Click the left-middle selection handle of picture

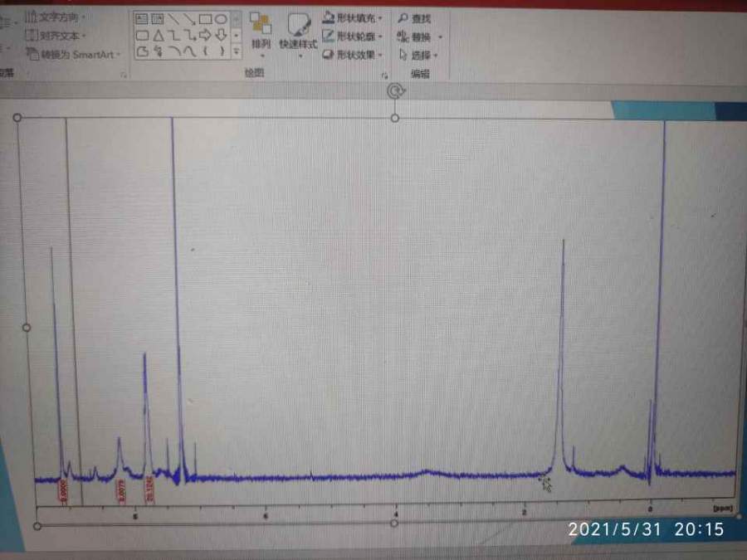tap(27, 327)
